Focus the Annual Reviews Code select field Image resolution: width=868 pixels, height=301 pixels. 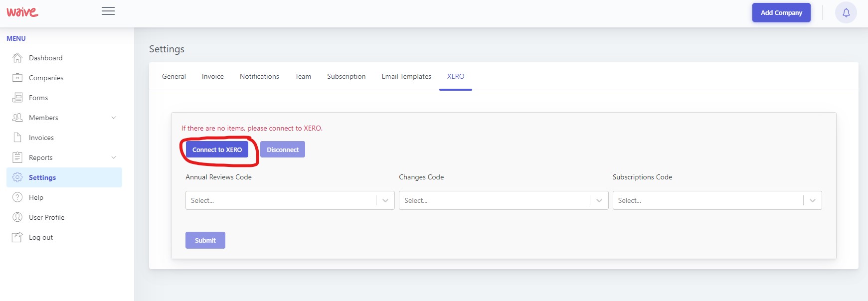(x=290, y=200)
